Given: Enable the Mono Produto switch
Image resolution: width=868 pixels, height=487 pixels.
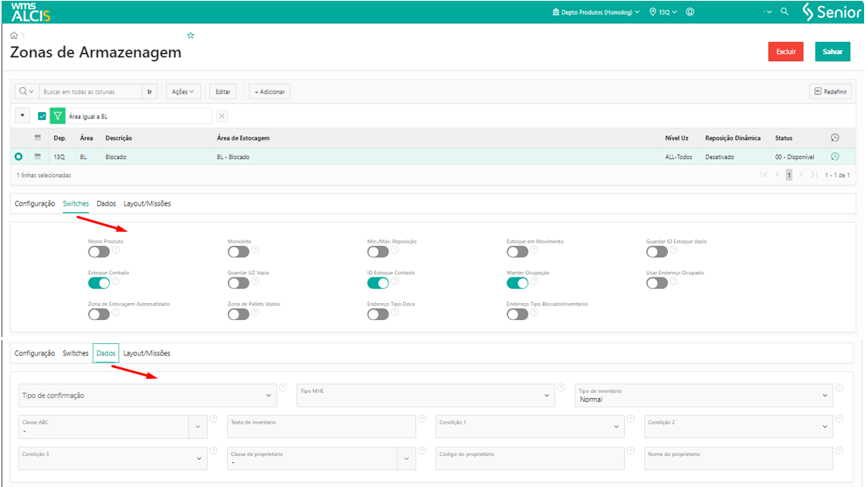Looking at the screenshot, I should pyautogui.click(x=99, y=251).
